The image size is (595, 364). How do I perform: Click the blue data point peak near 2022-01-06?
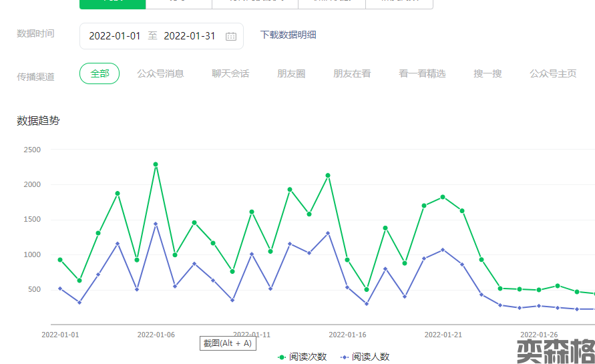click(156, 224)
